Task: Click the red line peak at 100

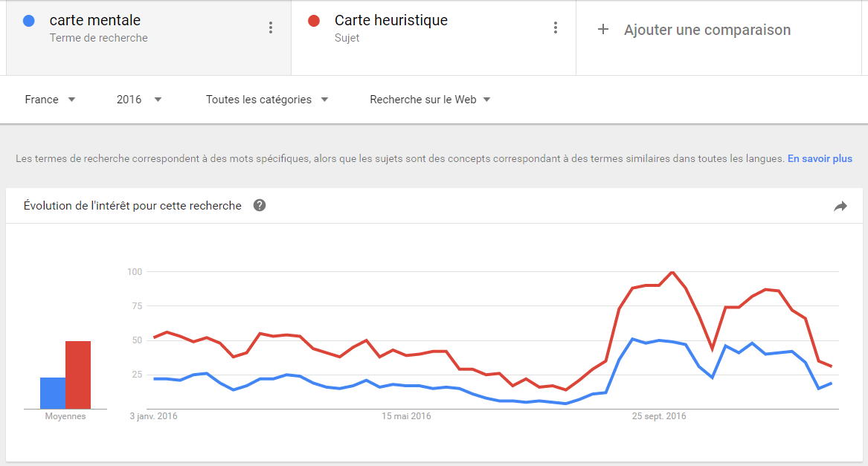Action: [x=672, y=272]
